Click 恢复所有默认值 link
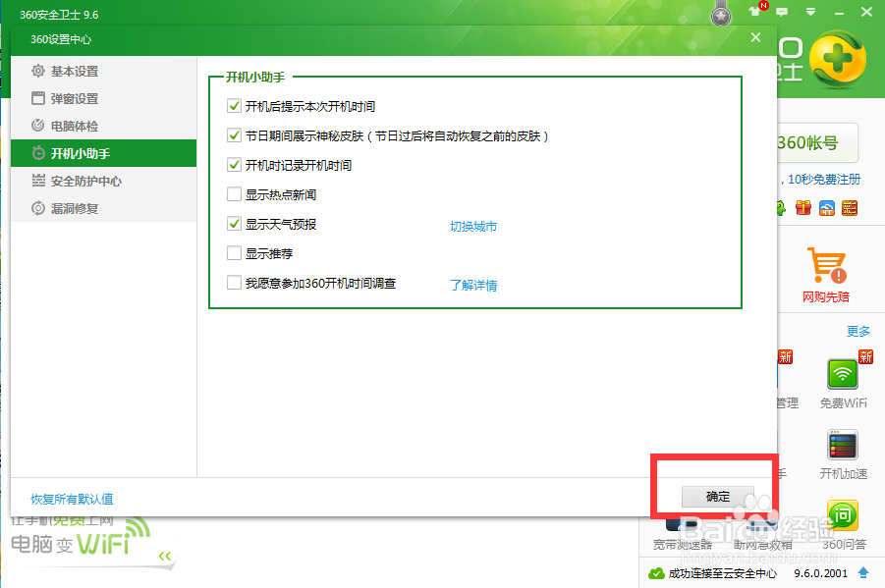The height and width of the screenshot is (588, 885). 72,499
